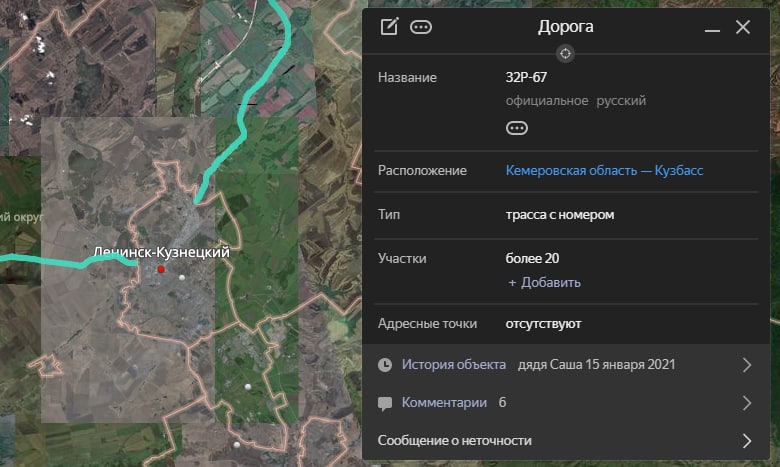Center map on object crosshair icon
Image resolution: width=780 pixels, height=467 pixels.
565,54
